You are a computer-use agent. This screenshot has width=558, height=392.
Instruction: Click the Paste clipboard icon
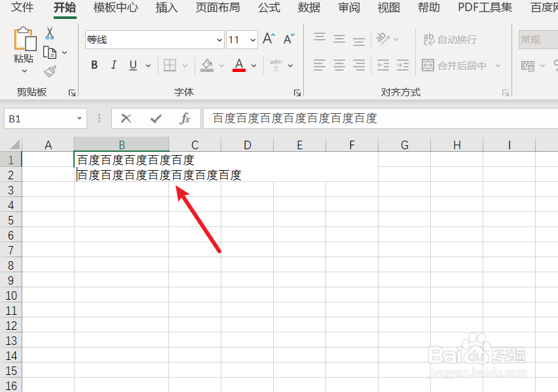[25, 39]
